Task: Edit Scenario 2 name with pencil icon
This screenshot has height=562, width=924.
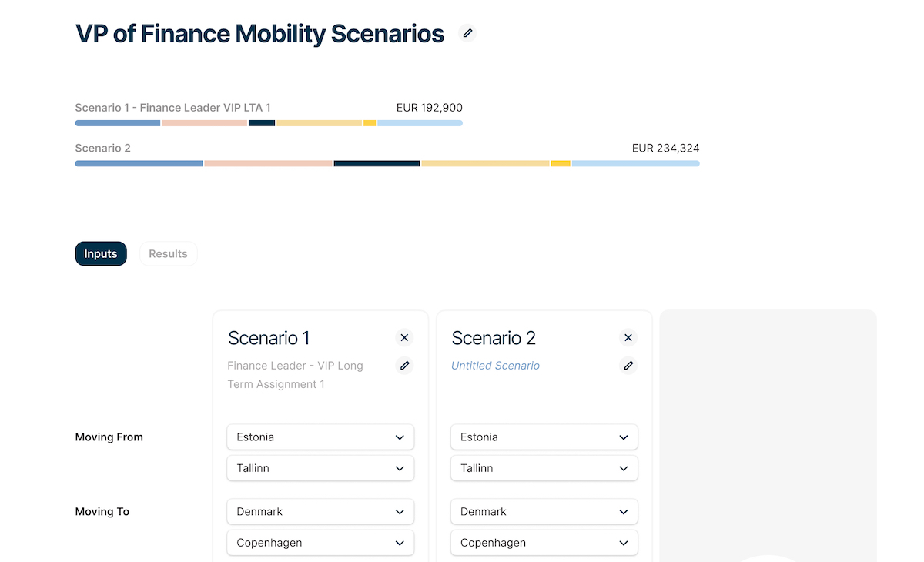Action: (x=628, y=366)
